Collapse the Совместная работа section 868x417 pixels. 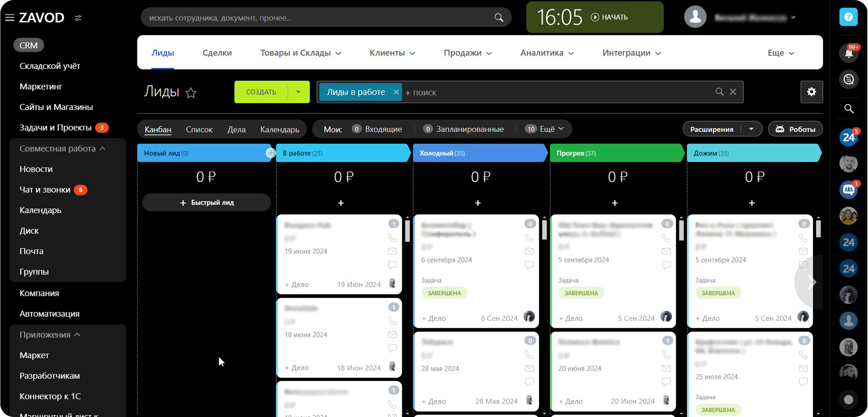[103, 149]
